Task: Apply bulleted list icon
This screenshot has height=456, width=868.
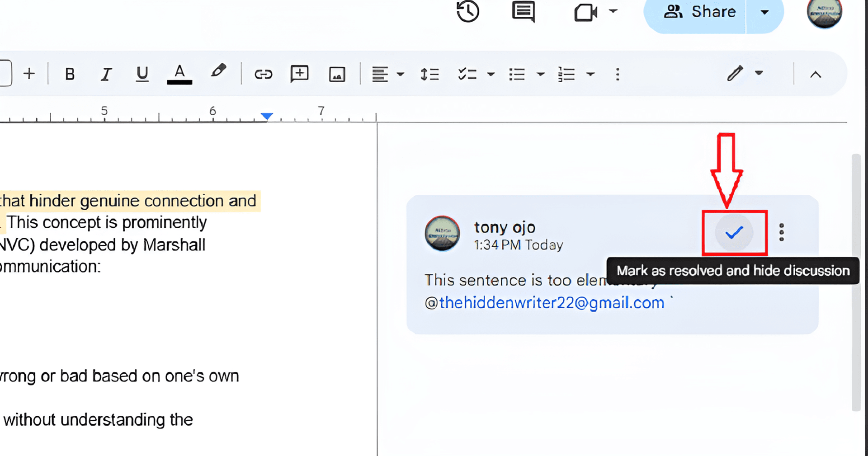Action: (517, 74)
